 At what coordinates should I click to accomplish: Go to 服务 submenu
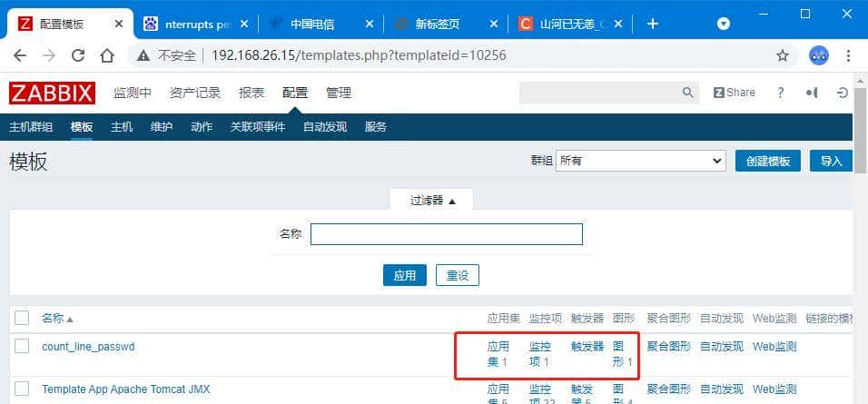click(376, 127)
